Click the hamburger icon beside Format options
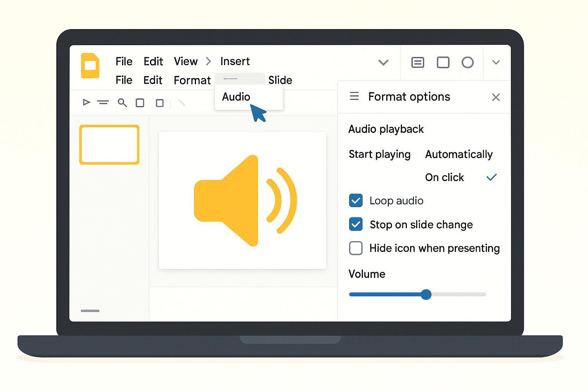 tap(354, 96)
